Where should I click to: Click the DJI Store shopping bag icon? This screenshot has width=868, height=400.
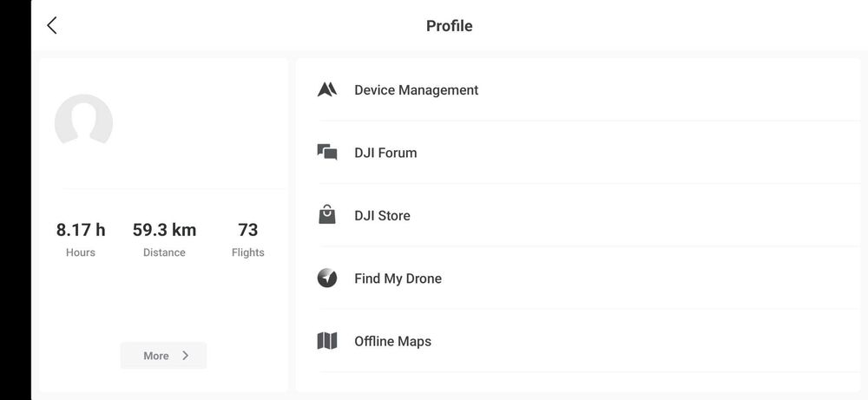[327, 215]
